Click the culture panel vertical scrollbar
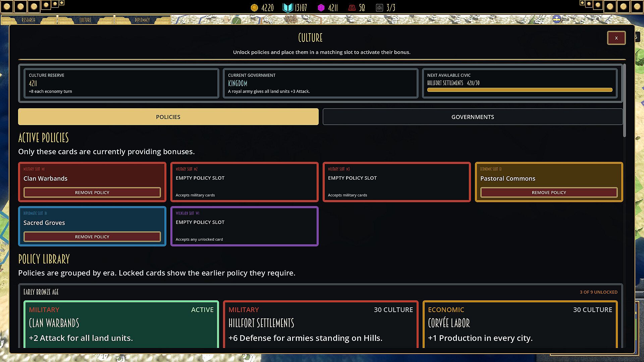The width and height of the screenshot is (644, 362). (625, 101)
